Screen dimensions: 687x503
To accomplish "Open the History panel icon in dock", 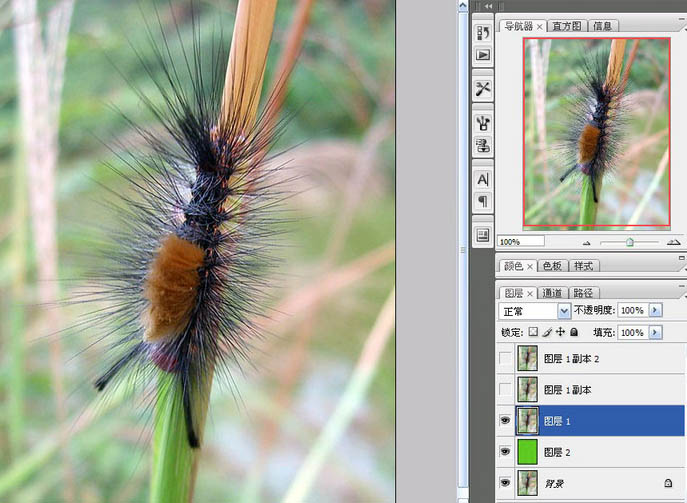I will coord(483,34).
